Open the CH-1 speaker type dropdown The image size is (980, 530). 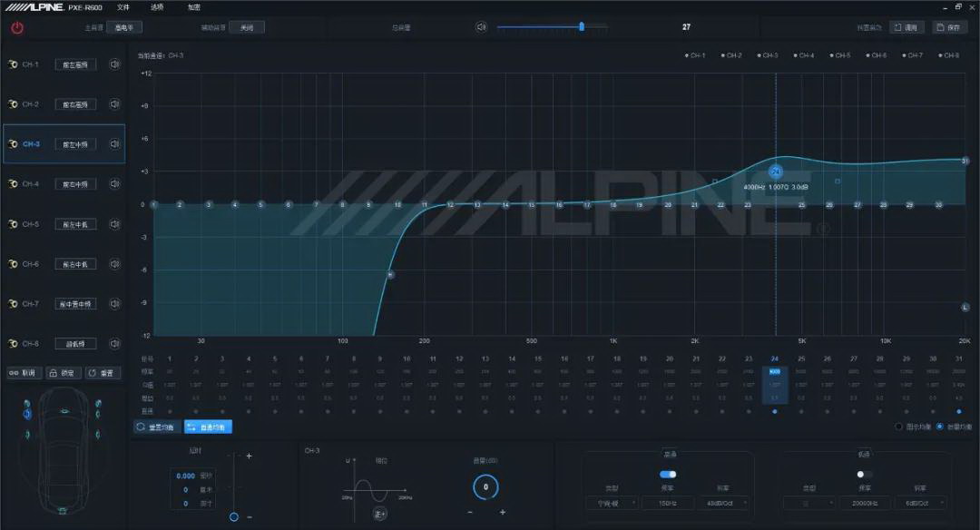75,65
